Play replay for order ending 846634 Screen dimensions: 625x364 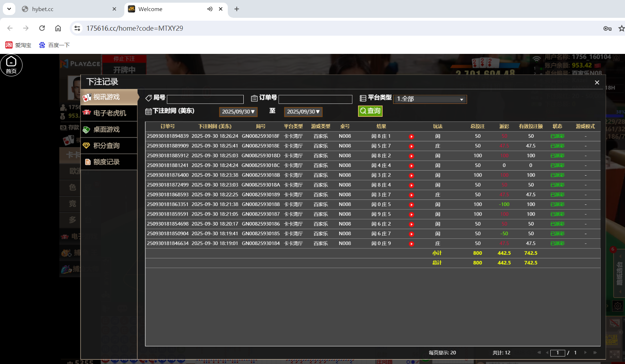411,243
